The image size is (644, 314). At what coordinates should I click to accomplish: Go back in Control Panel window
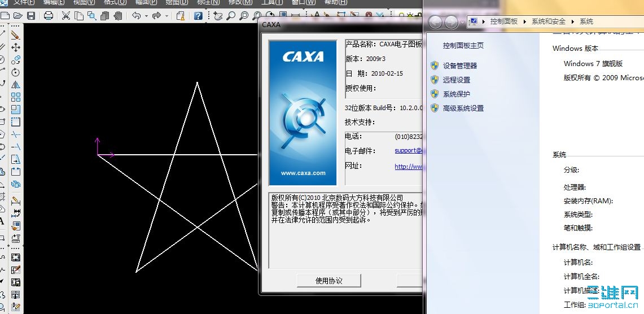click(435, 22)
